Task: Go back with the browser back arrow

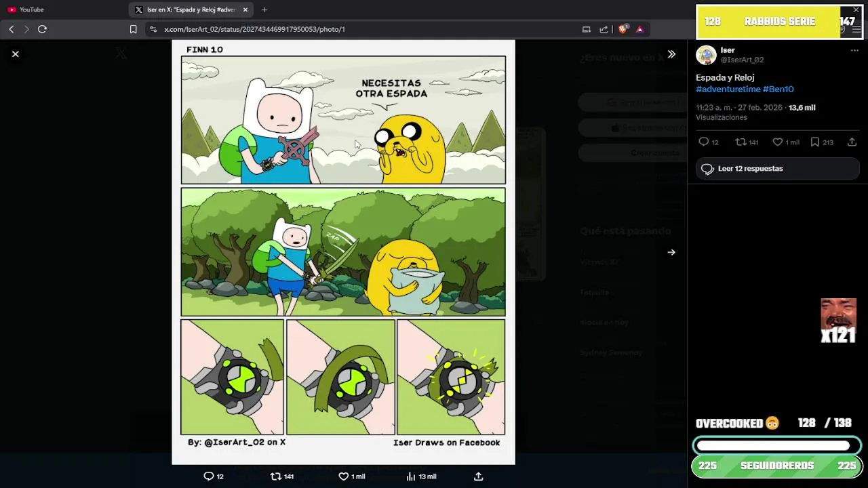Action: tap(12, 29)
